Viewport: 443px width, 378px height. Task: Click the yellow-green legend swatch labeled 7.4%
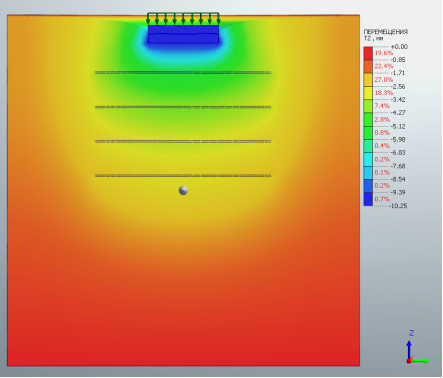click(368, 106)
